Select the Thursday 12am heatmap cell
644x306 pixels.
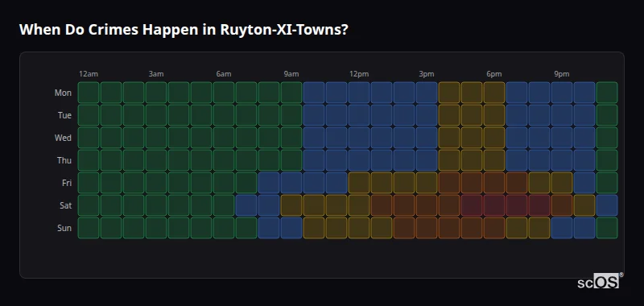coord(89,160)
